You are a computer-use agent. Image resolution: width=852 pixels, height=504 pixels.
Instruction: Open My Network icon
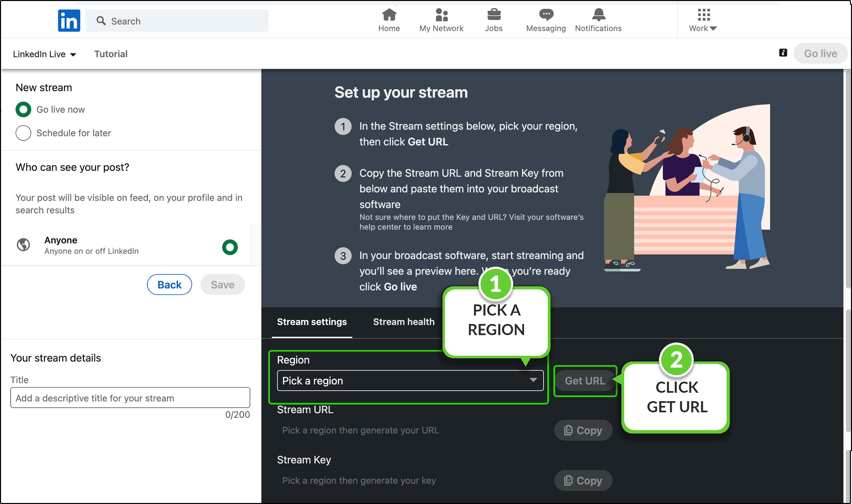441,14
